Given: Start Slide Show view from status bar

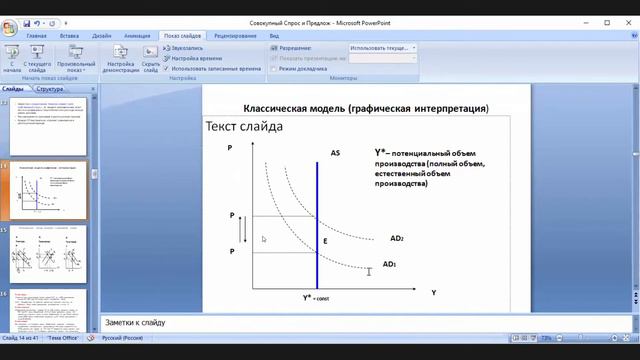Looking at the screenshot, I should click(533, 338).
